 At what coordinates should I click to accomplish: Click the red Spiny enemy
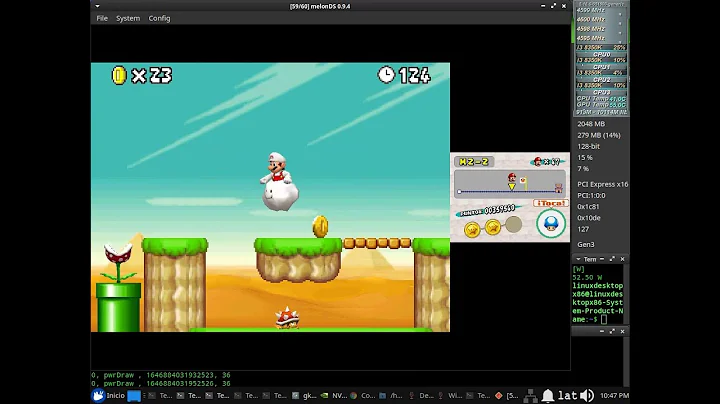287,318
